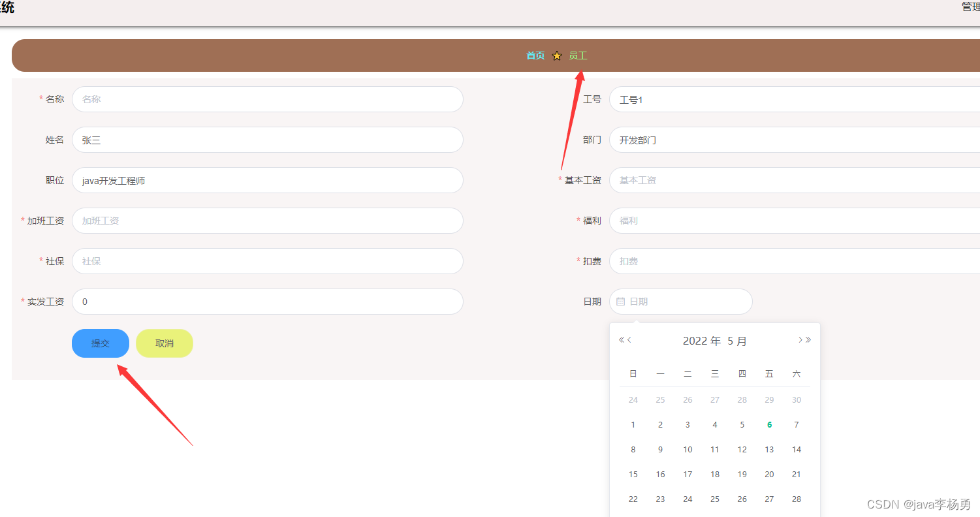Select May 15 in calendar
This screenshot has width=980, height=517.
point(633,475)
